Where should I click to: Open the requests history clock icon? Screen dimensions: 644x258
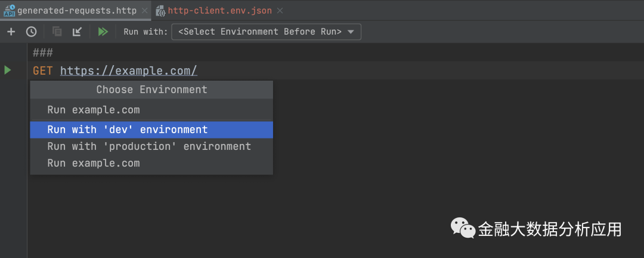(x=31, y=32)
